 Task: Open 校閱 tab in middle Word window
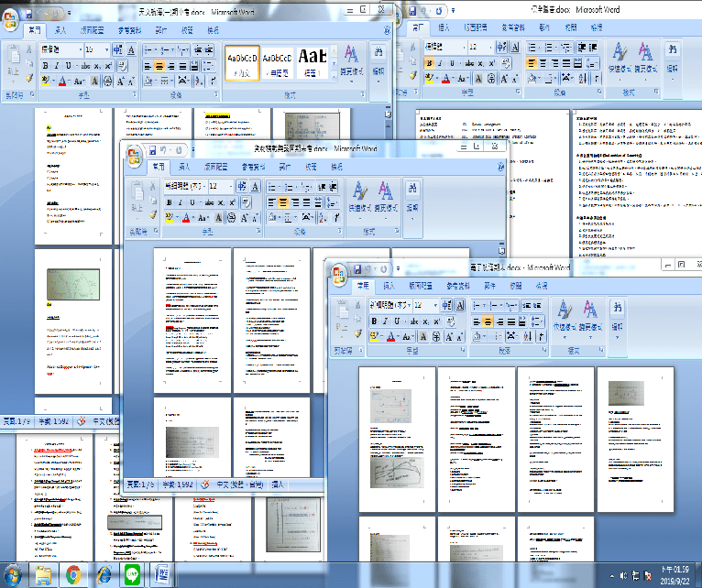[x=312, y=167]
